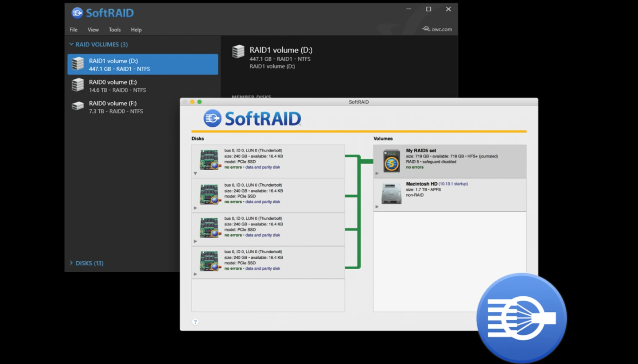Image resolution: width=638 pixels, height=364 pixels.
Task: Select the RAID1 volume (D:) row in the sidebar
Action: point(143,65)
